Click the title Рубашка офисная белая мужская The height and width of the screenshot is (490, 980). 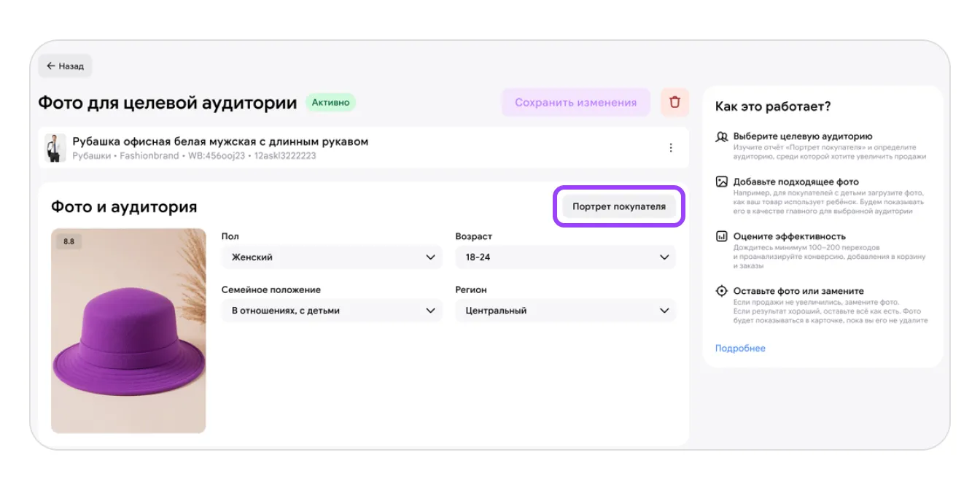point(220,141)
